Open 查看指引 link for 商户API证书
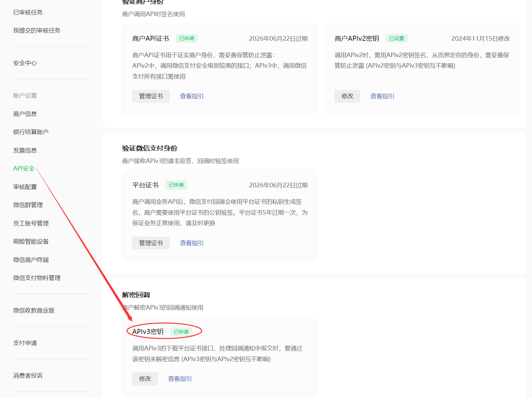532x398 pixels. tap(191, 96)
